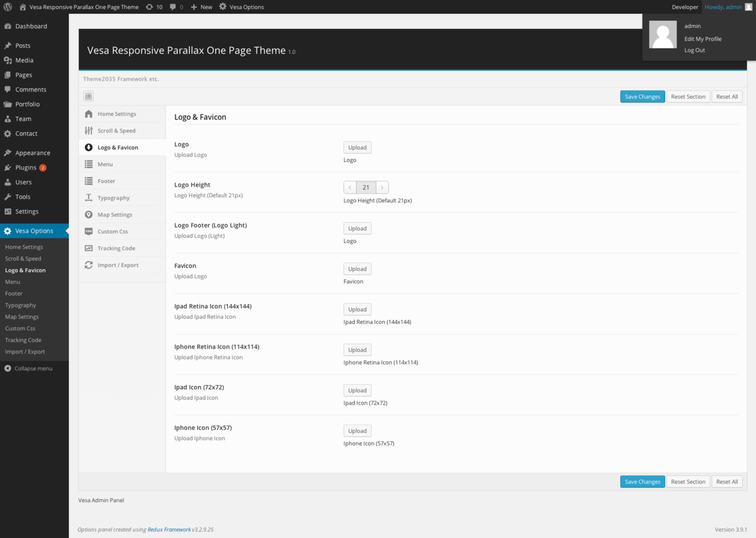The width and height of the screenshot is (756, 538).
Task: Click the expand-all sections icon above the tabs
Action: tap(88, 96)
